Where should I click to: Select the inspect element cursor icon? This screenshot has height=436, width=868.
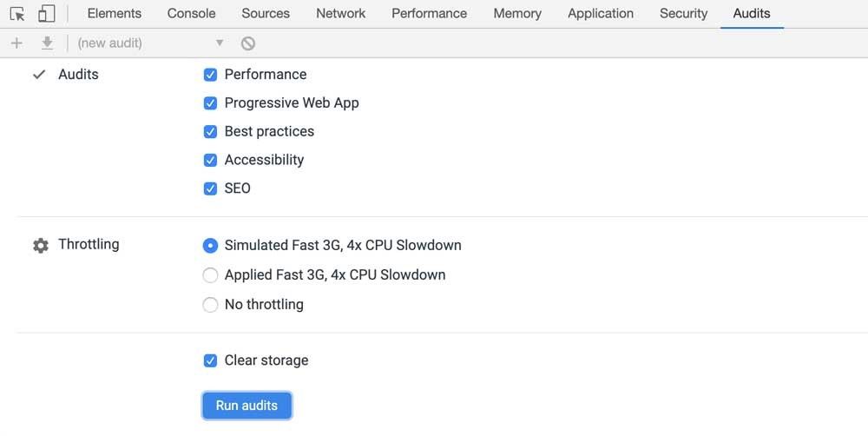(x=17, y=14)
